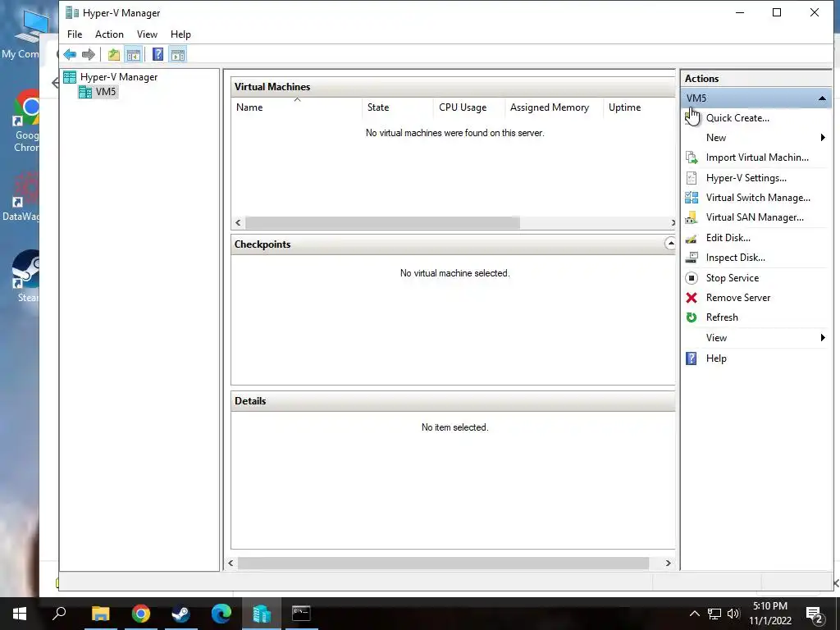This screenshot has width=840, height=630.
Task: Click the taskbar clock showing 5:10 PM
Action: tap(769, 614)
